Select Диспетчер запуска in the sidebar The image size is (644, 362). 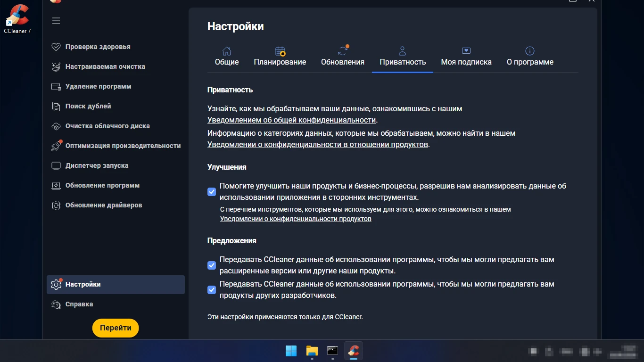coord(116,165)
